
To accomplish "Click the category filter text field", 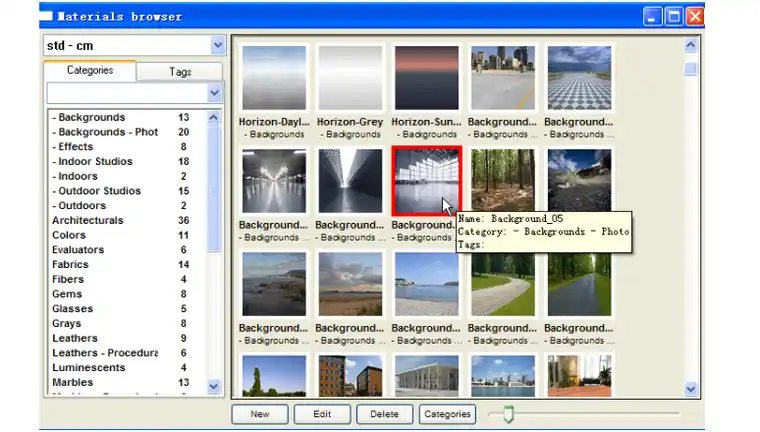I will [127, 93].
